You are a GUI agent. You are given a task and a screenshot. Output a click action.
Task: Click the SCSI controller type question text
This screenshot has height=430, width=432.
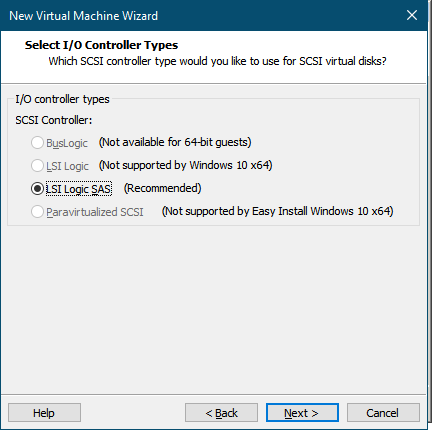click(x=217, y=61)
